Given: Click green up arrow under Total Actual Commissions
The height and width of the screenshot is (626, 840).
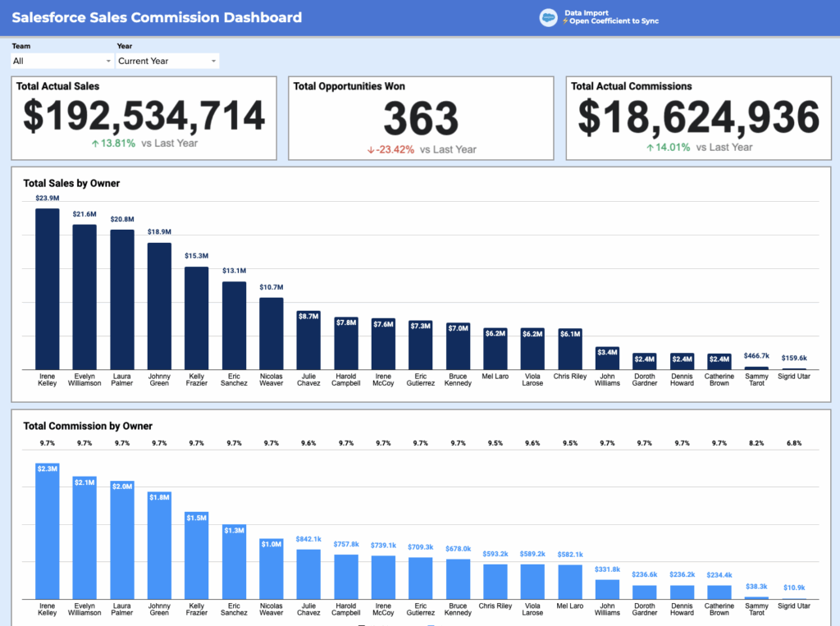Looking at the screenshot, I should point(650,148).
